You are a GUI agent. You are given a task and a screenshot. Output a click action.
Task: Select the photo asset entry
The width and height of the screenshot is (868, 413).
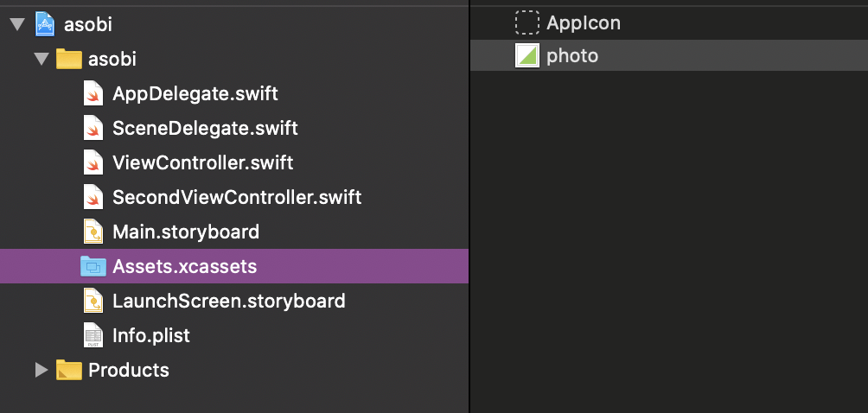coord(572,56)
